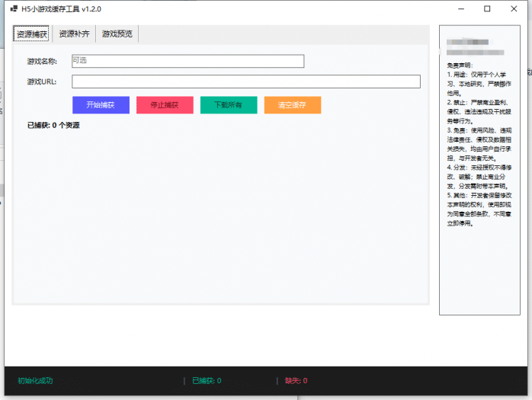Select the 已捕获: 0 status bar counter
Screen dimensions: 532x400
(207, 380)
